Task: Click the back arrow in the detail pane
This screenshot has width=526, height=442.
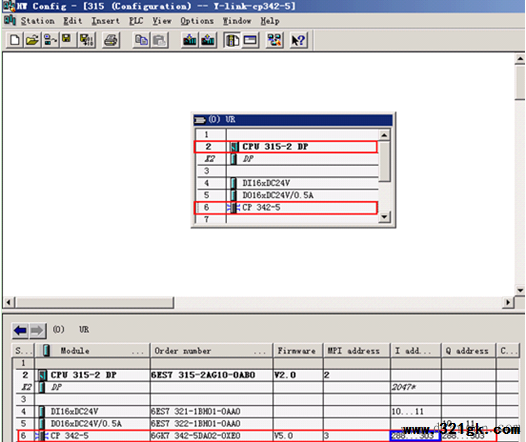Action: point(20,331)
